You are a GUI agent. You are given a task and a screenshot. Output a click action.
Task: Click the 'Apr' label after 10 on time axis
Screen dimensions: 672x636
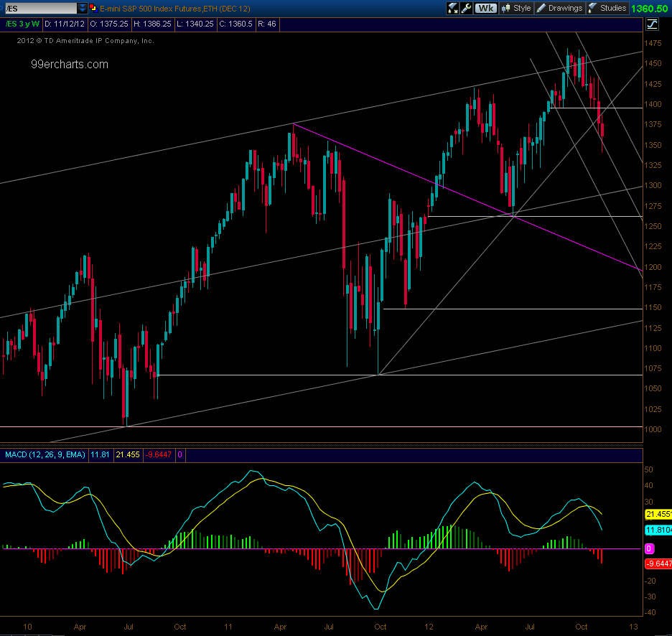point(80,627)
